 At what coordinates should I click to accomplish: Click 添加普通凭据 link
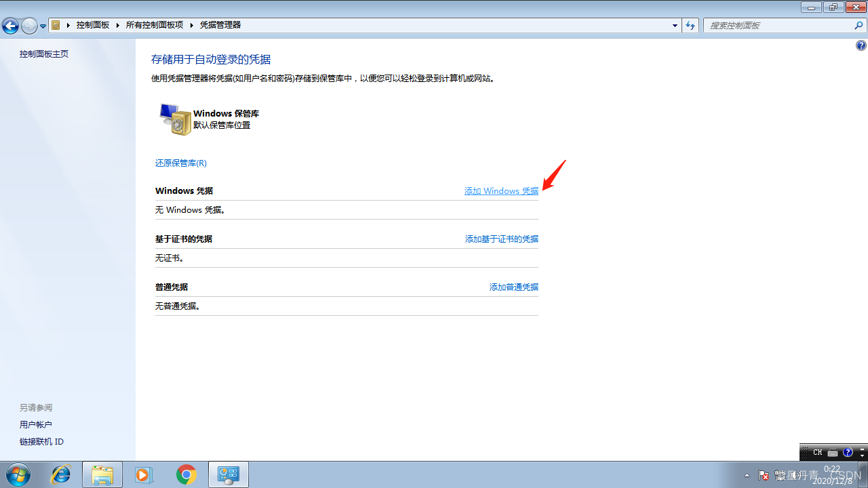coord(514,287)
